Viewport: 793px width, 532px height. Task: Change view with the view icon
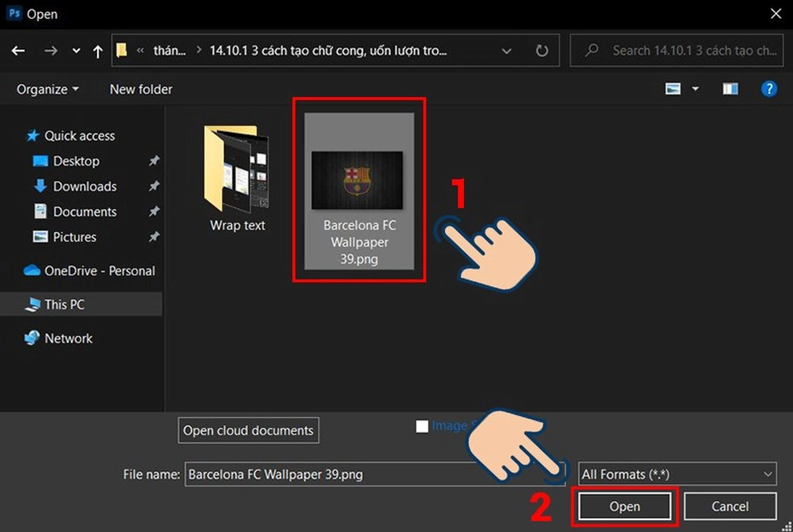pyautogui.click(x=672, y=89)
